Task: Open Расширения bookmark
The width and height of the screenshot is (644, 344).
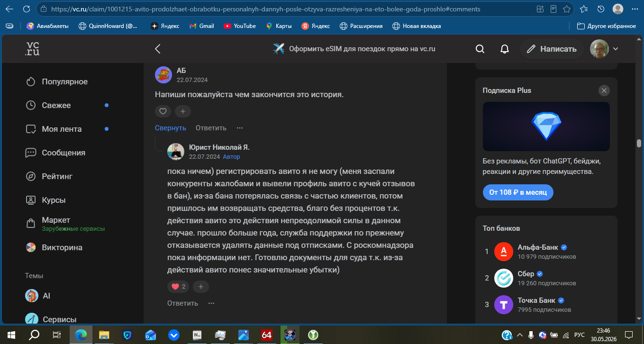Action: coord(361,26)
